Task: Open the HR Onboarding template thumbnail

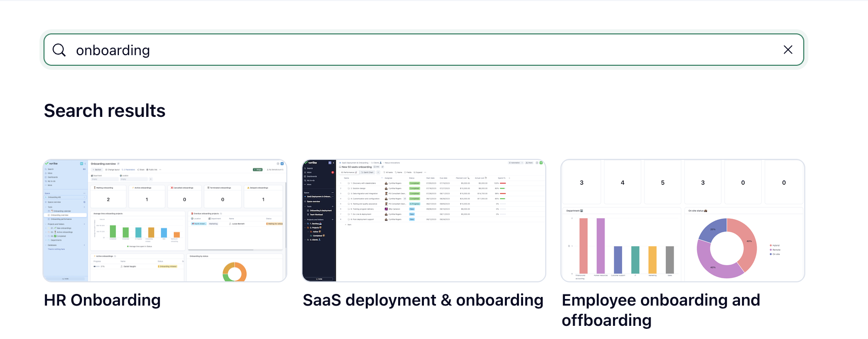Action: 165,221
